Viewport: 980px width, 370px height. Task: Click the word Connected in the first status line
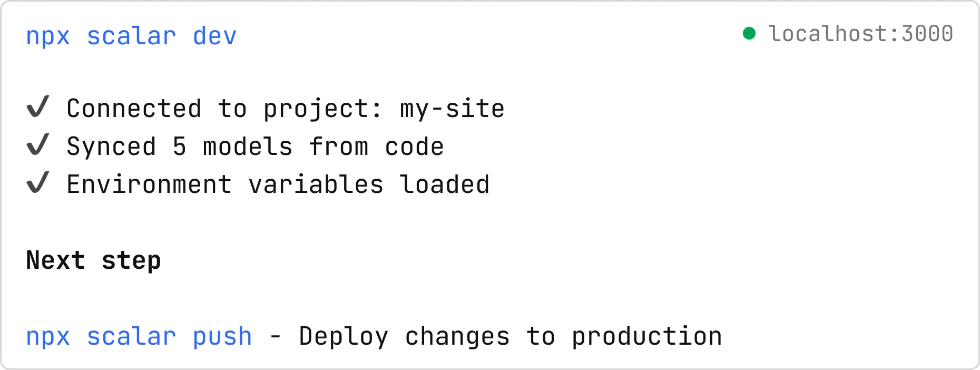click(x=134, y=109)
